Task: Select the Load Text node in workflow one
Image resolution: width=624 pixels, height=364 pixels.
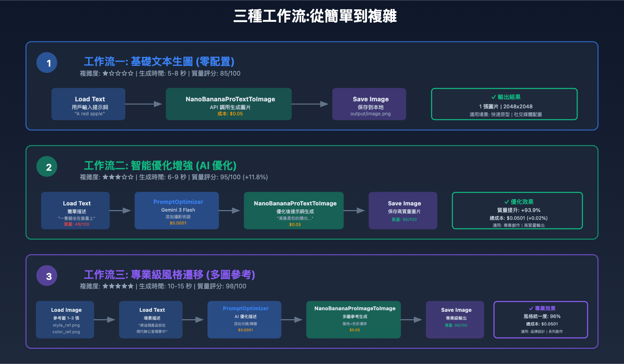Action: pyautogui.click(x=88, y=104)
